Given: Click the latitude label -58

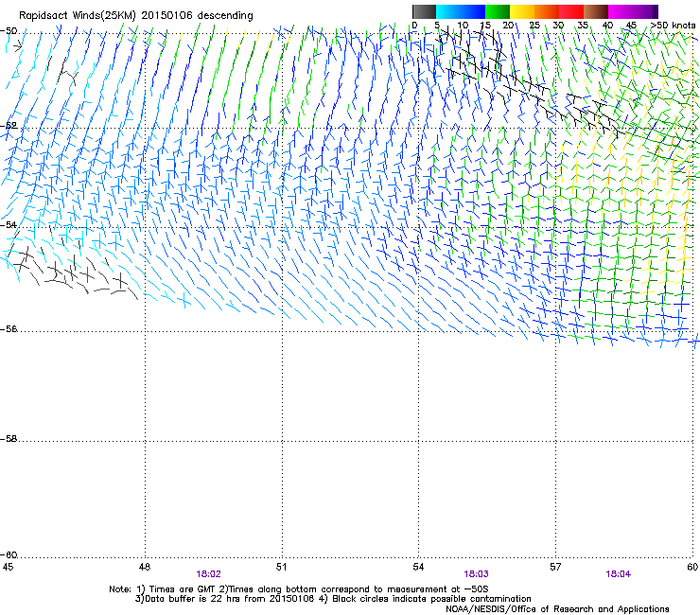Looking at the screenshot, I should [x=9, y=439].
